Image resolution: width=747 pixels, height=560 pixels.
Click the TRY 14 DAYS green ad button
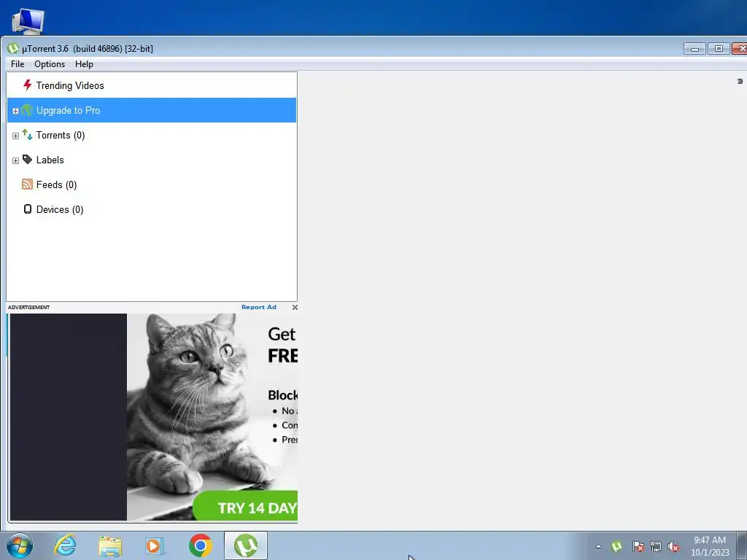tap(245, 506)
